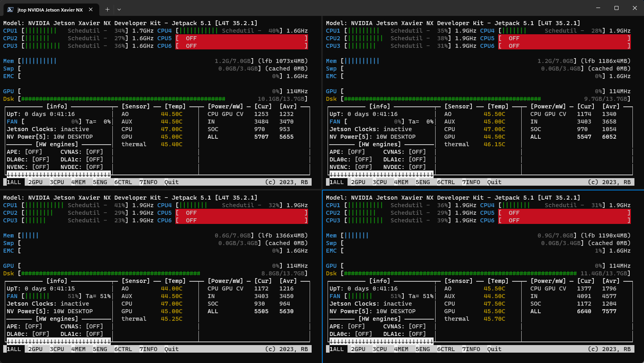Open 7INFO in the top-right pane

click(471, 182)
